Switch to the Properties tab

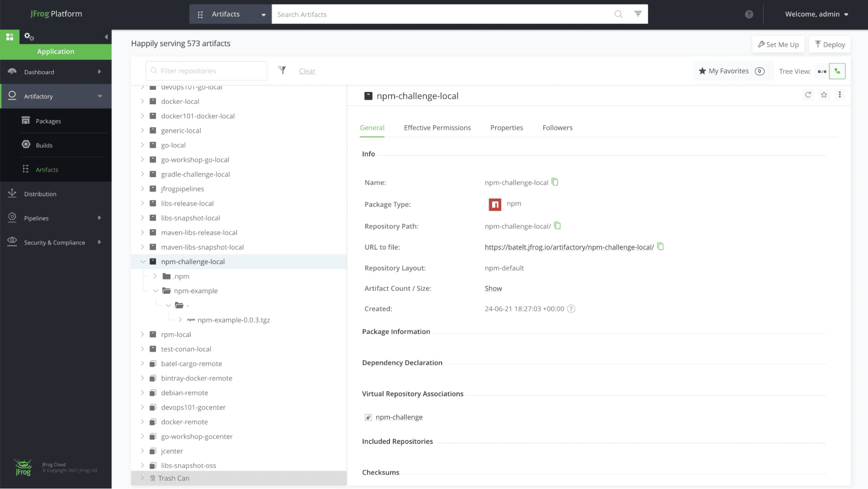[x=507, y=128]
